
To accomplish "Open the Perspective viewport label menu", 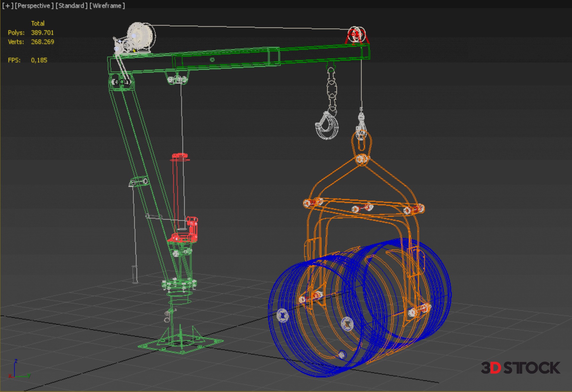I will (34, 6).
